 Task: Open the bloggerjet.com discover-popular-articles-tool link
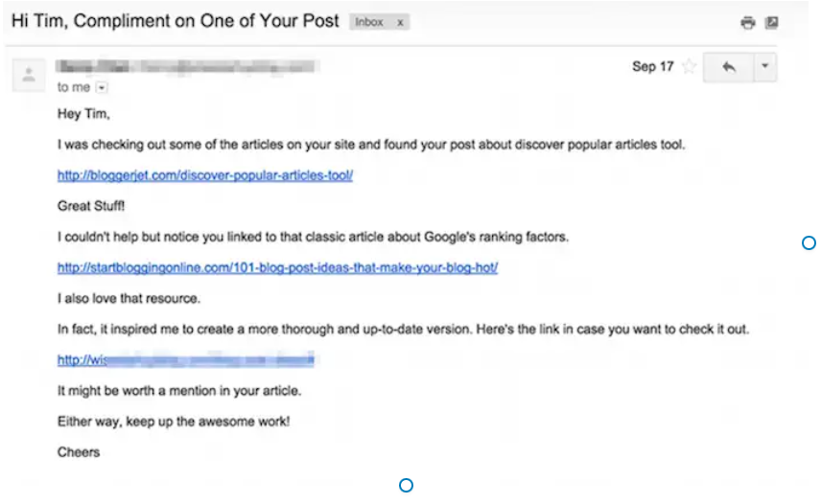tap(205, 175)
